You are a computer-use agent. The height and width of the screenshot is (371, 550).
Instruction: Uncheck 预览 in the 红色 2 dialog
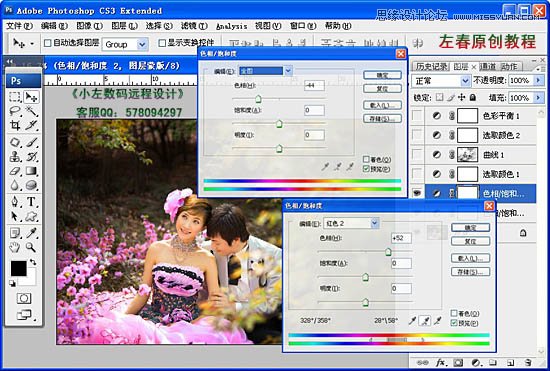(454, 323)
